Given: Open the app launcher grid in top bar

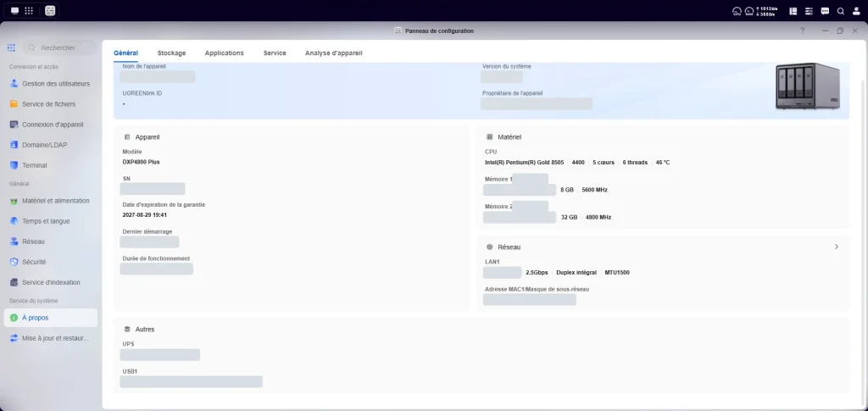Looking at the screenshot, I should coord(29,10).
